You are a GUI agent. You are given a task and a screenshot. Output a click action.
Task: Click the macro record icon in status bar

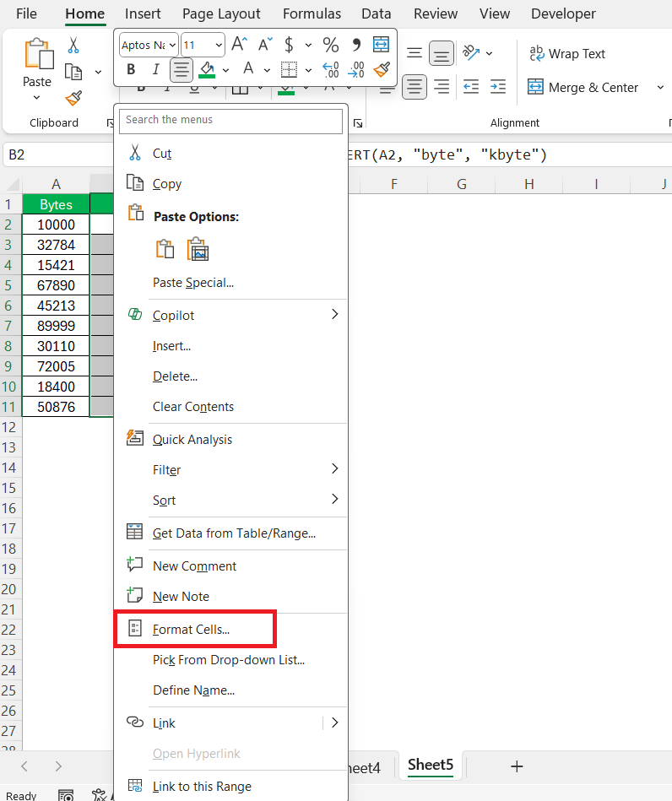coord(66,795)
